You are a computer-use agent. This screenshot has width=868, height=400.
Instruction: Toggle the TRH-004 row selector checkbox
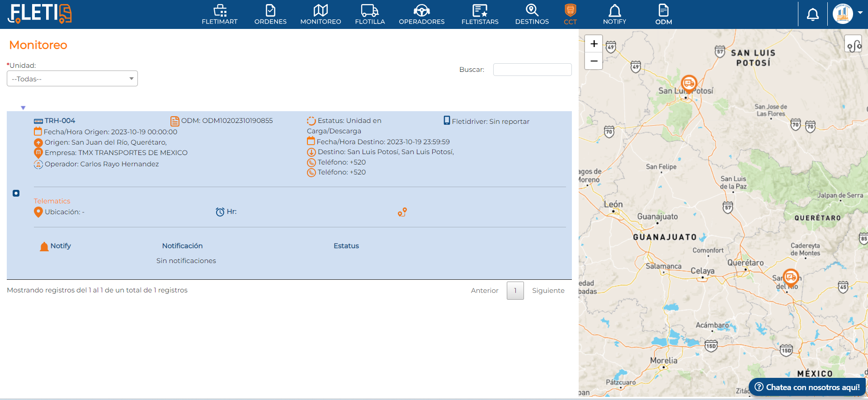tap(16, 193)
